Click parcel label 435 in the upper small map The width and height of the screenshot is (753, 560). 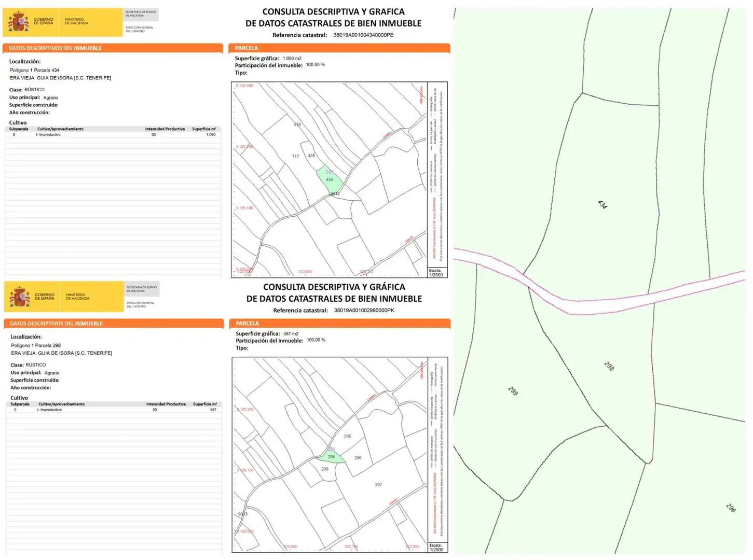click(x=311, y=156)
